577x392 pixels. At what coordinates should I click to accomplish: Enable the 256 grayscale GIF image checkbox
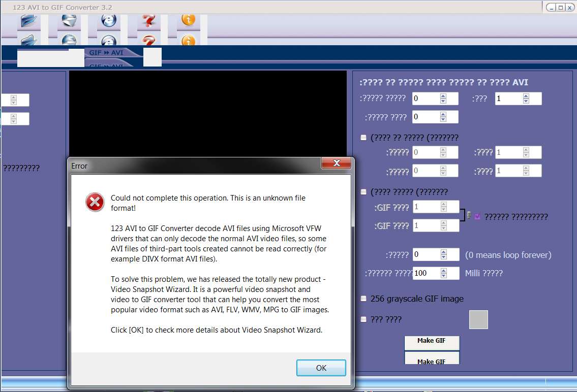point(363,299)
